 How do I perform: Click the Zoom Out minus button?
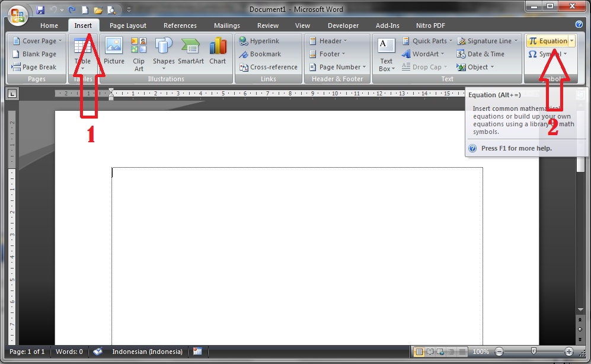[x=499, y=352]
